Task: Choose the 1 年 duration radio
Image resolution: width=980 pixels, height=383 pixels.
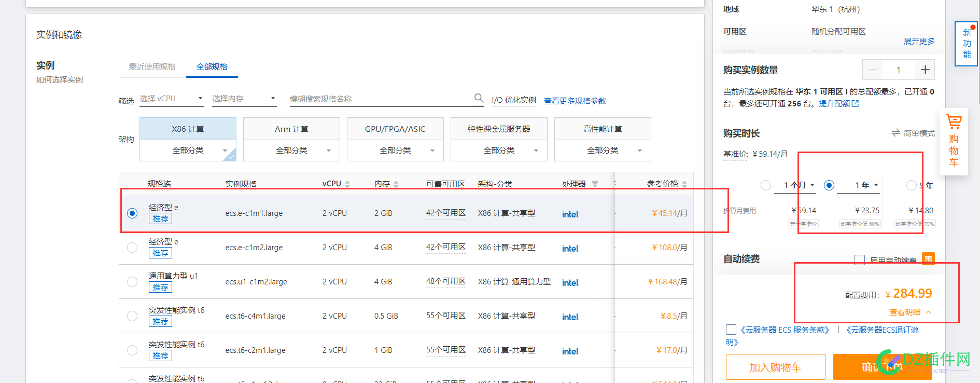Action: pyautogui.click(x=829, y=185)
